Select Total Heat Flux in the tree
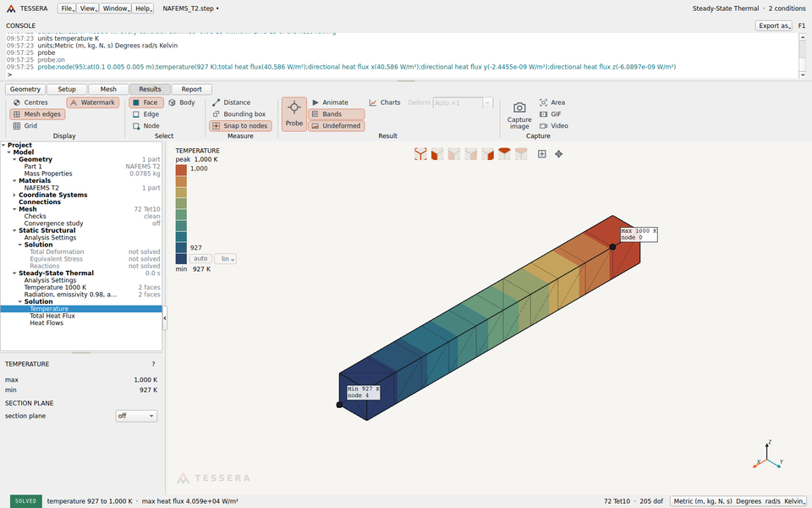The height and width of the screenshot is (508, 812). [52, 316]
